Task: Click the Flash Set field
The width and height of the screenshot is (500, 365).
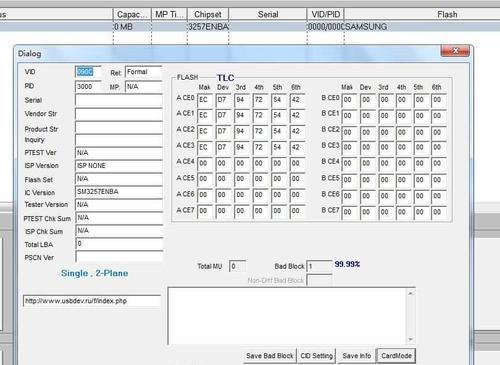Action: coord(119,179)
